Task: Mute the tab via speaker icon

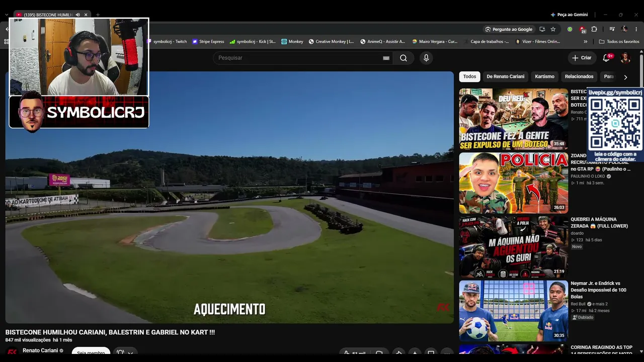Action: 77,15
